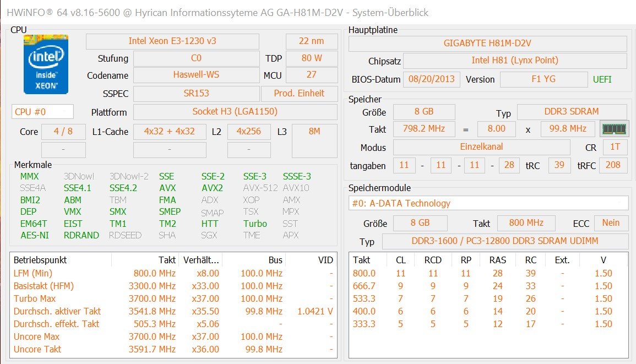Click DDR3-1600 / PC3-12800 module type field
Viewport: 636px width, 364px height.
pos(505,241)
